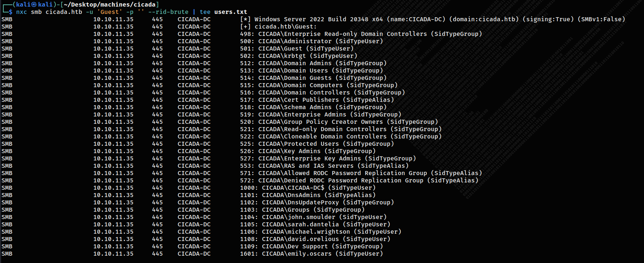Click the 502: CICADA\krbtgt entry
This screenshot has width=644, height=263.
click(299, 56)
